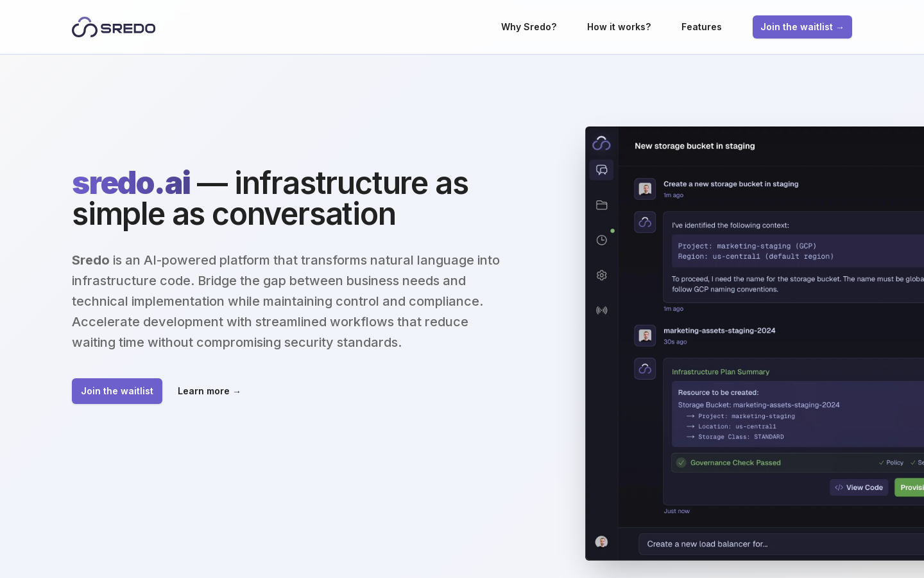Screen dimensions: 924x578
Task: Click the green Provision button
Action: (x=910, y=487)
